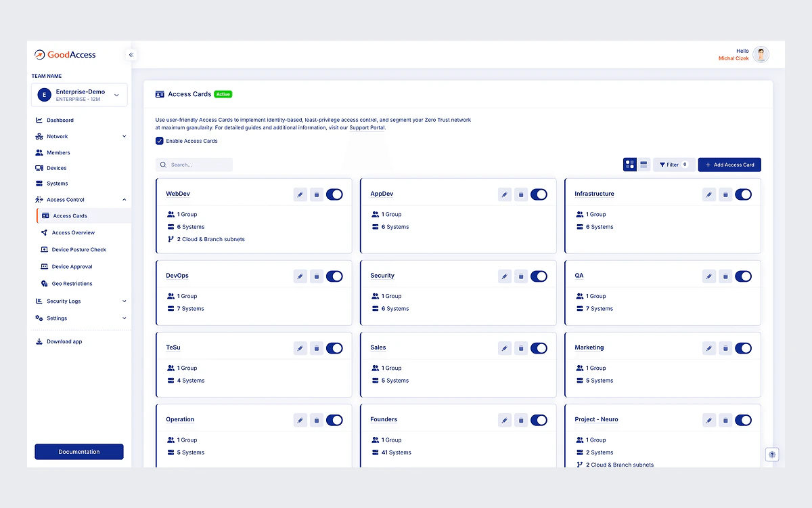The image size is (812, 508).
Task: Edit the AppDev access card
Action: 505,194
